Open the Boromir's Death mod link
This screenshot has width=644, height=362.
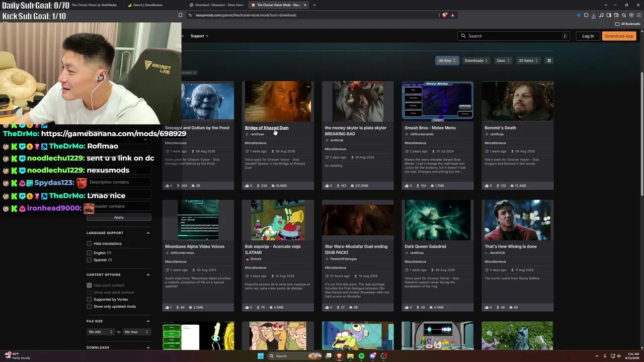click(500, 128)
